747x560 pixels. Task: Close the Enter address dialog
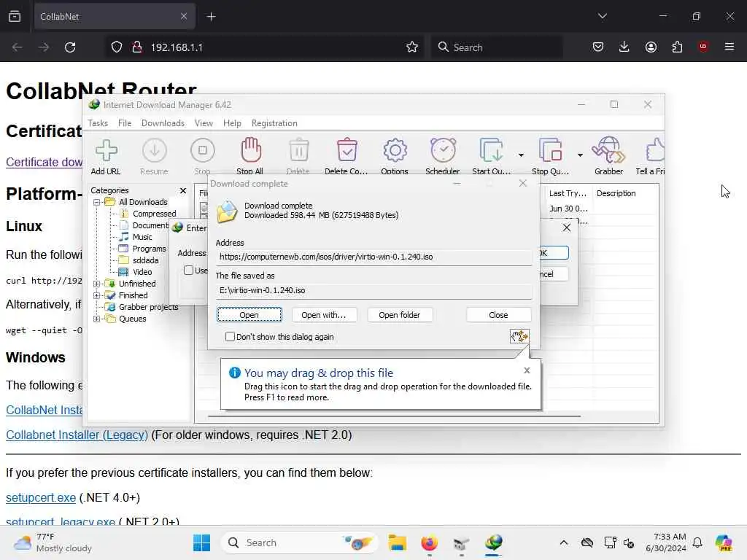(x=566, y=227)
